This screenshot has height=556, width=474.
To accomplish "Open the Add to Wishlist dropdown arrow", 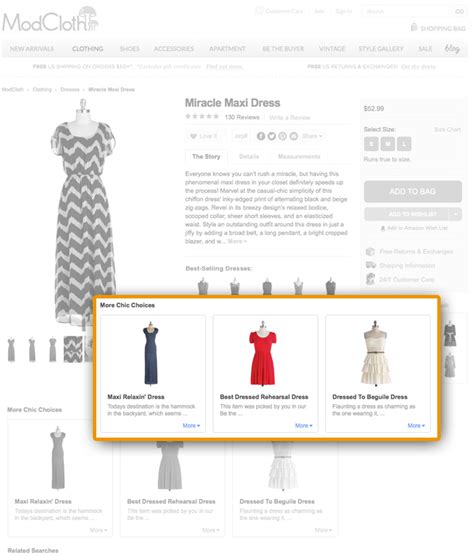I will 455,214.
